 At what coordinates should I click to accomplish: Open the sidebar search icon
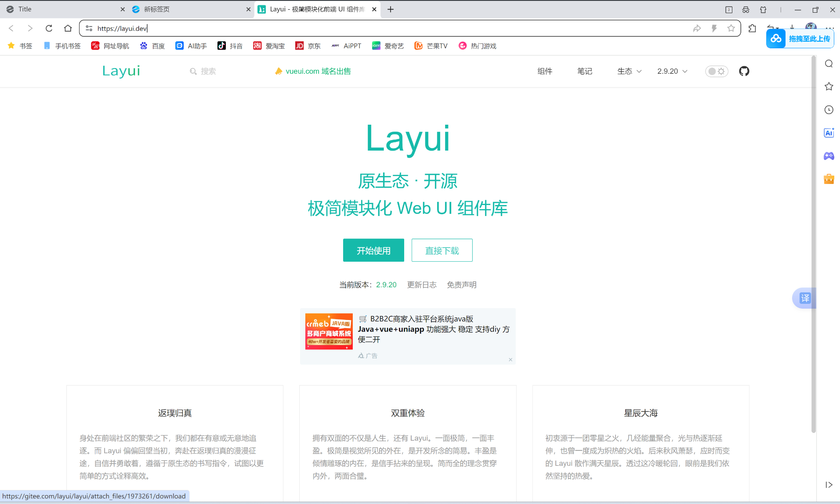[829, 64]
